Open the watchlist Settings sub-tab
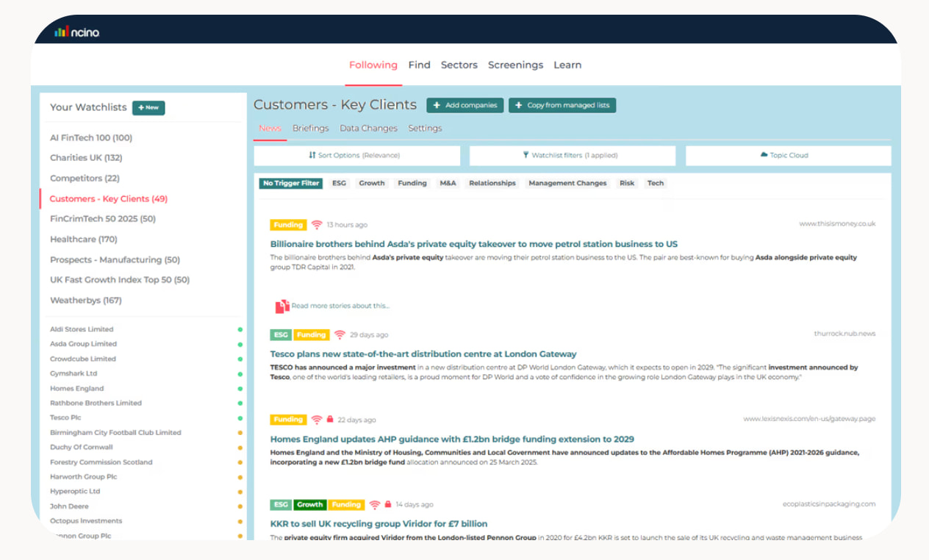Screen dimensions: 929x560 pyautogui.click(x=425, y=128)
